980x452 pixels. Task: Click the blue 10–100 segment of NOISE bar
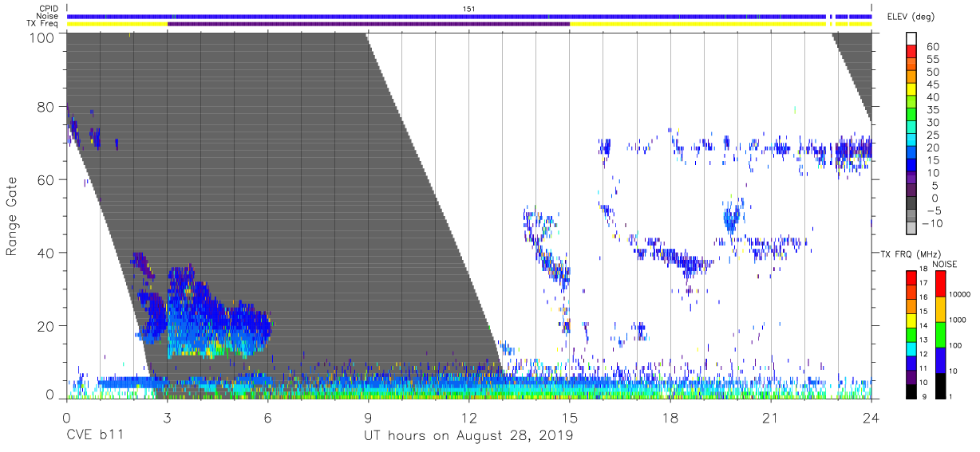point(940,360)
